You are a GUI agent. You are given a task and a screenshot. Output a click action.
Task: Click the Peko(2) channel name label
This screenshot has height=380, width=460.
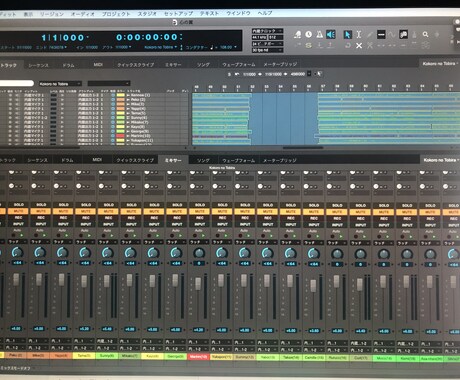point(16,355)
